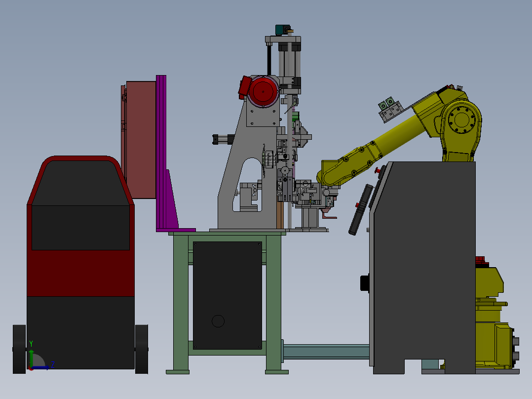Click the green Y axis of the triad
This screenshot has height=399, width=532.
point(31,358)
